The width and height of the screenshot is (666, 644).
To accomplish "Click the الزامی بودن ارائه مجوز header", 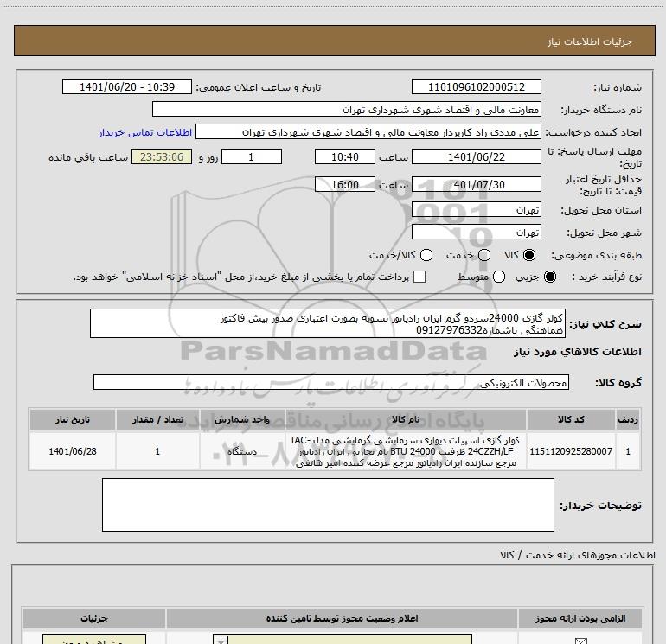I will [x=580, y=618].
